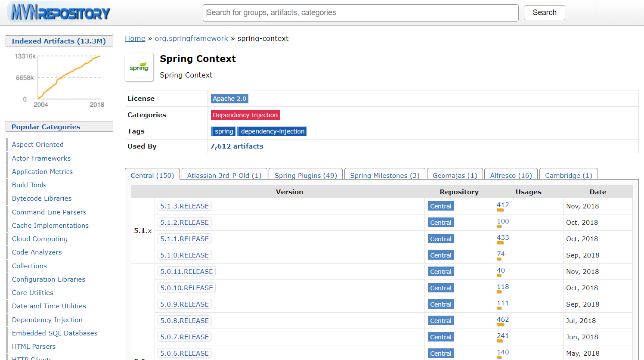Click Central badge for 5.1.3.RELEASE
Viewport: 644px width, 360px height.
click(x=441, y=206)
